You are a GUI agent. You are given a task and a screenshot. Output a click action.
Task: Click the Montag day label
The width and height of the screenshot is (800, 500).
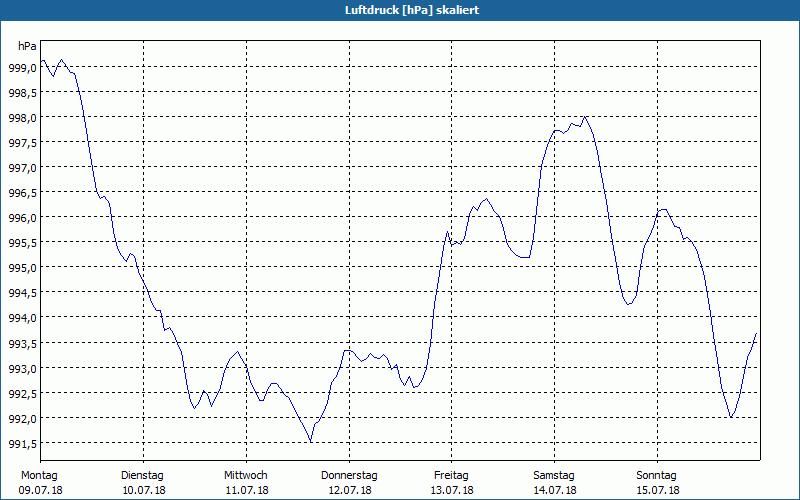(39, 476)
